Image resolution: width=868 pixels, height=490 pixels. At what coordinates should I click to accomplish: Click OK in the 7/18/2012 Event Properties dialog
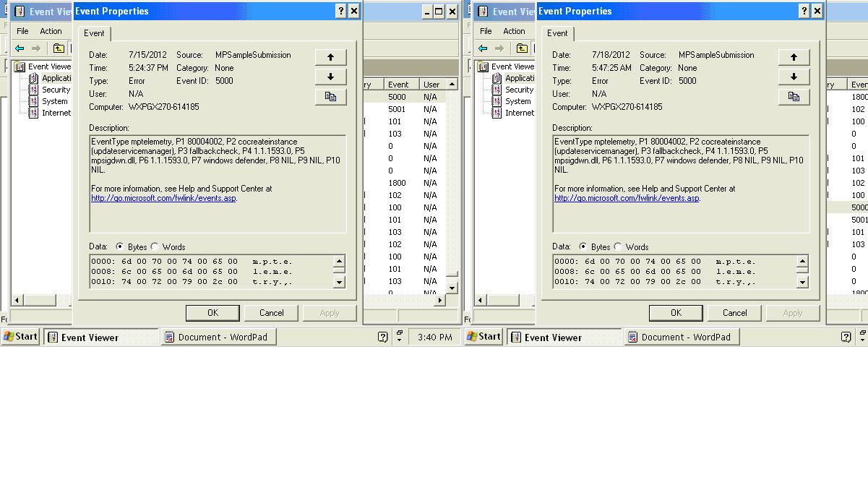676,313
